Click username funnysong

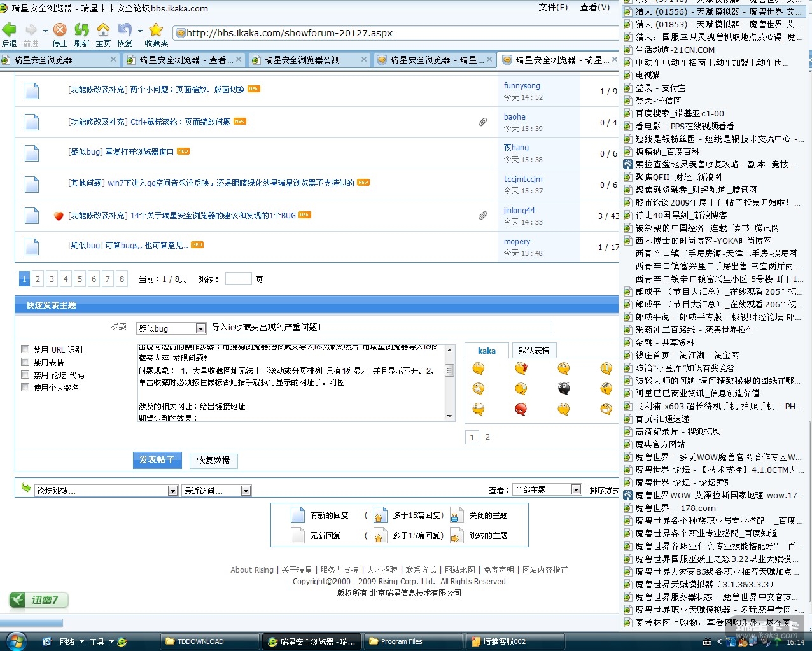point(522,86)
